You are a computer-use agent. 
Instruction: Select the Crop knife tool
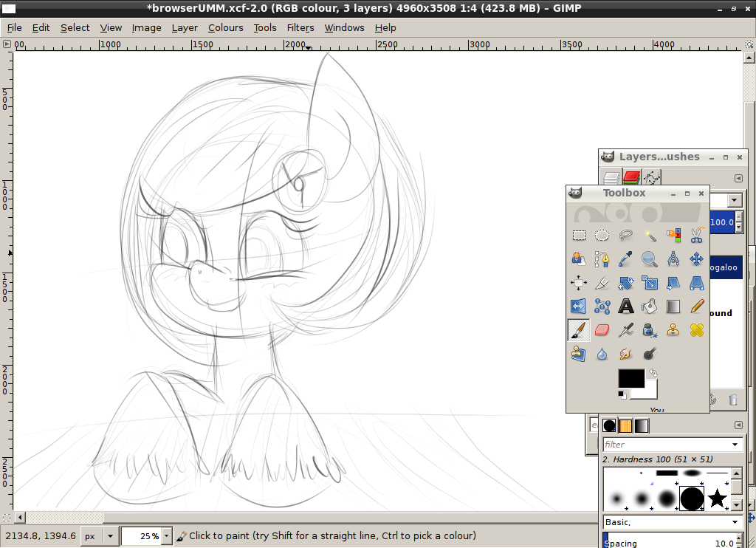pyautogui.click(x=602, y=283)
